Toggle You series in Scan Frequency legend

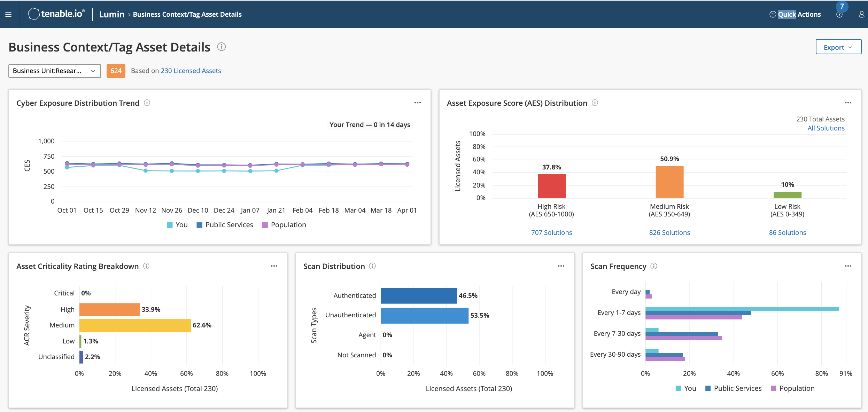(x=685, y=388)
